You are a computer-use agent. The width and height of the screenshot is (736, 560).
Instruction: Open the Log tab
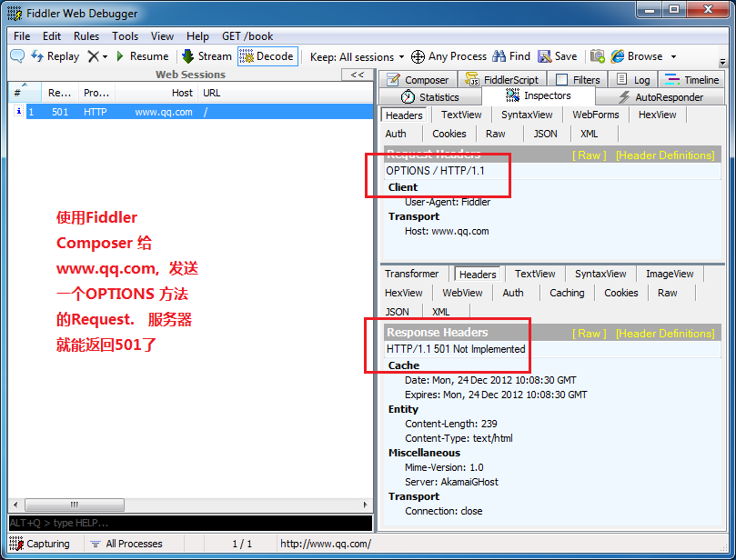point(632,80)
